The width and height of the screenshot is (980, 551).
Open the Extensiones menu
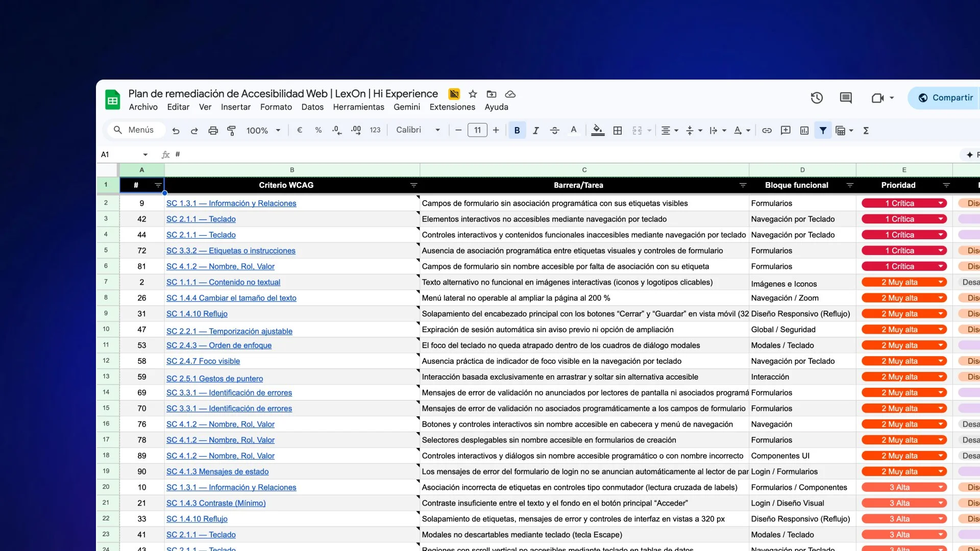click(x=452, y=107)
